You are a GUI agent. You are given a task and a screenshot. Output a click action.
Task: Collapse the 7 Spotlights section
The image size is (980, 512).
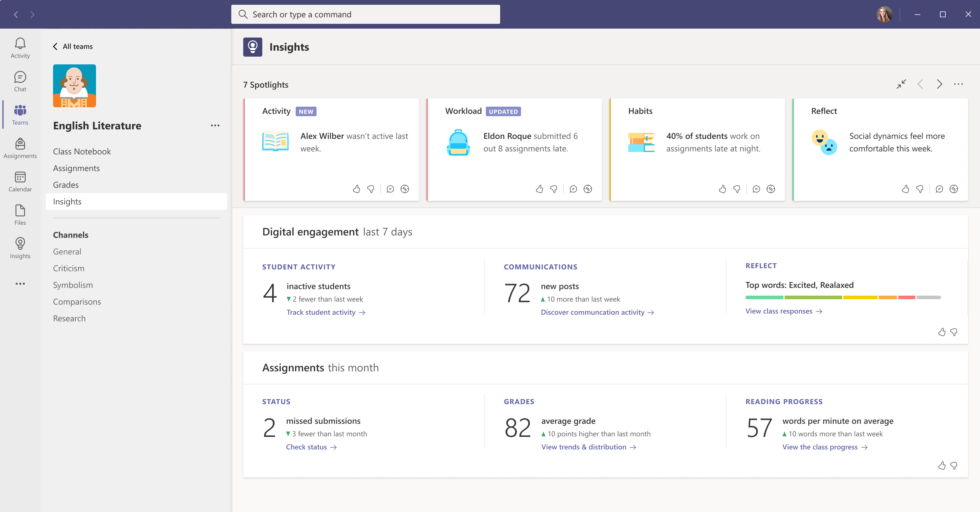tap(901, 84)
